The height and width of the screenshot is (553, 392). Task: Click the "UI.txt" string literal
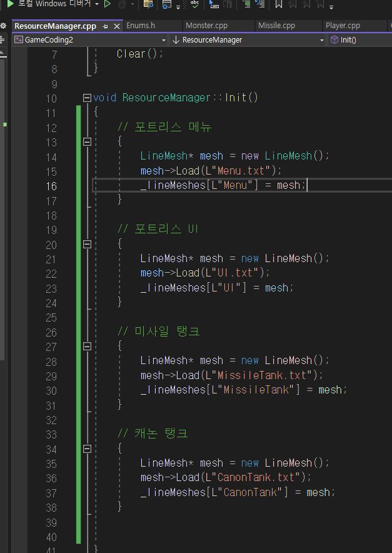(x=235, y=273)
